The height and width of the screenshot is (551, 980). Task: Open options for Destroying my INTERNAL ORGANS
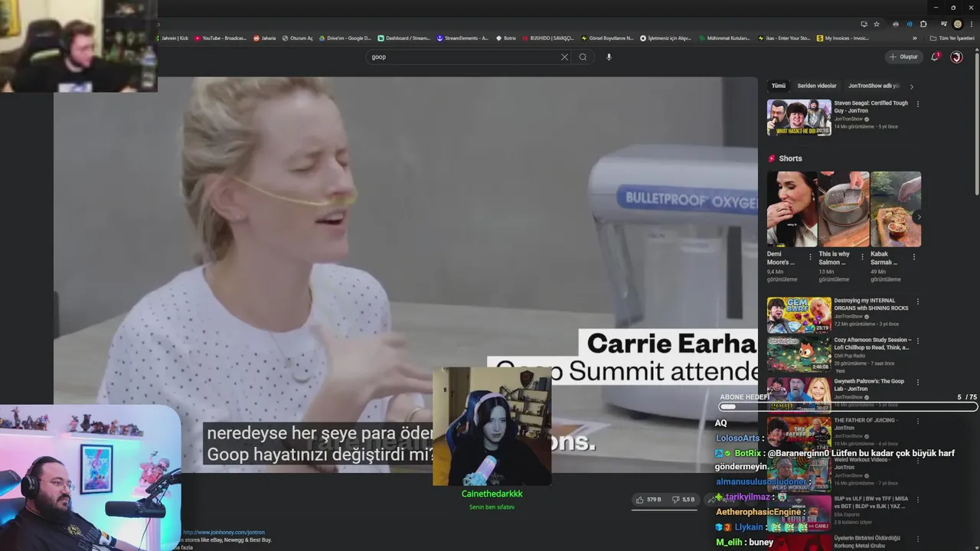[917, 302]
